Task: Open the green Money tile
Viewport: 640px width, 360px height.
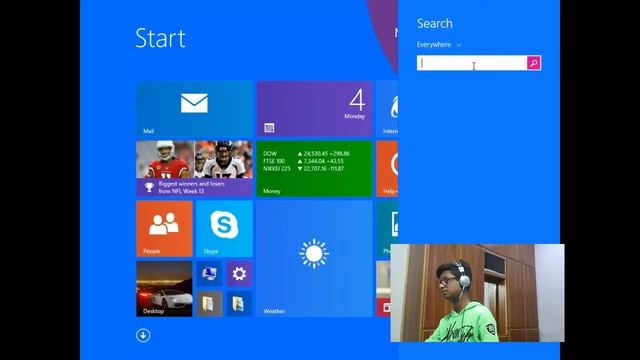Action: pyautogui.click(x=314, y=169)
